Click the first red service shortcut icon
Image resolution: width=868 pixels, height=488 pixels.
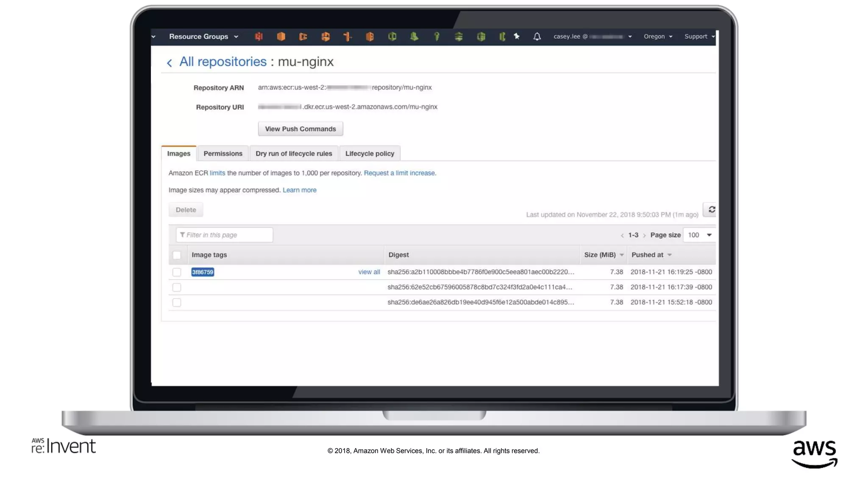coord(259,37)
